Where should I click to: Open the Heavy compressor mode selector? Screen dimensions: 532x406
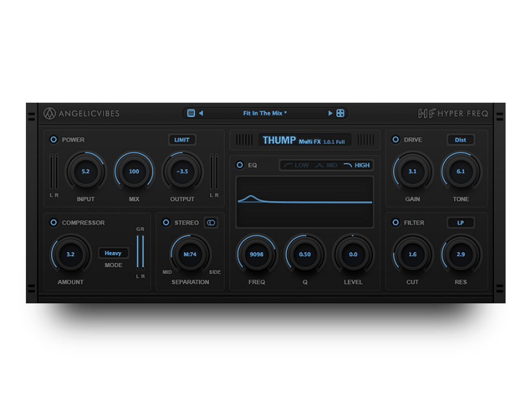pos(113,253)
